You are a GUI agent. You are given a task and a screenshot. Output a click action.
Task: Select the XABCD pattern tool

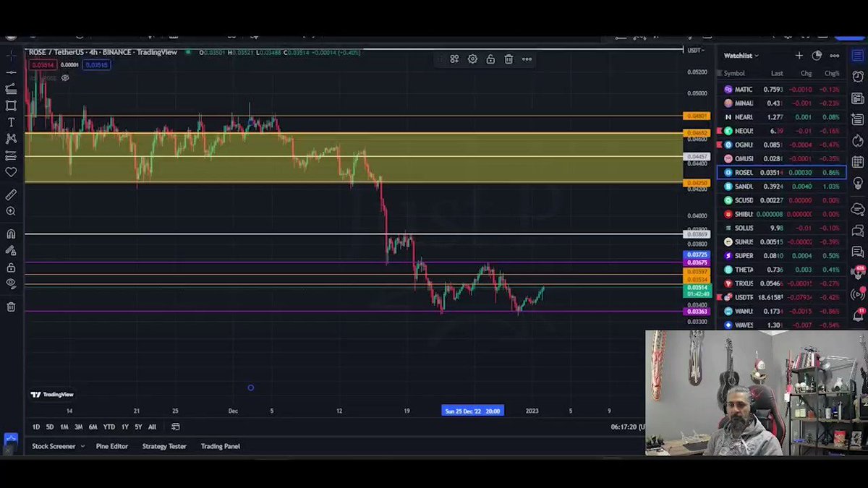pos(11,139)
